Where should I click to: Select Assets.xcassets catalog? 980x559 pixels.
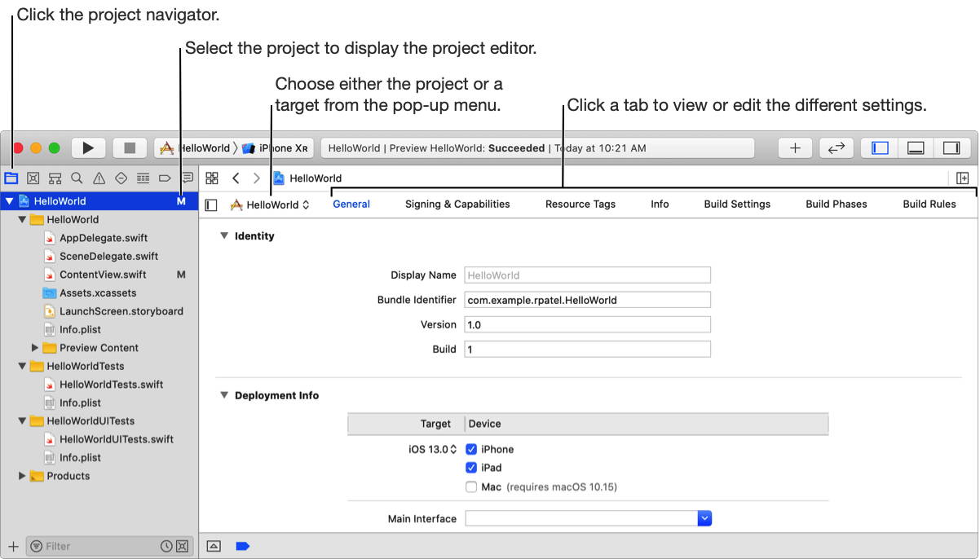point(99,293)
